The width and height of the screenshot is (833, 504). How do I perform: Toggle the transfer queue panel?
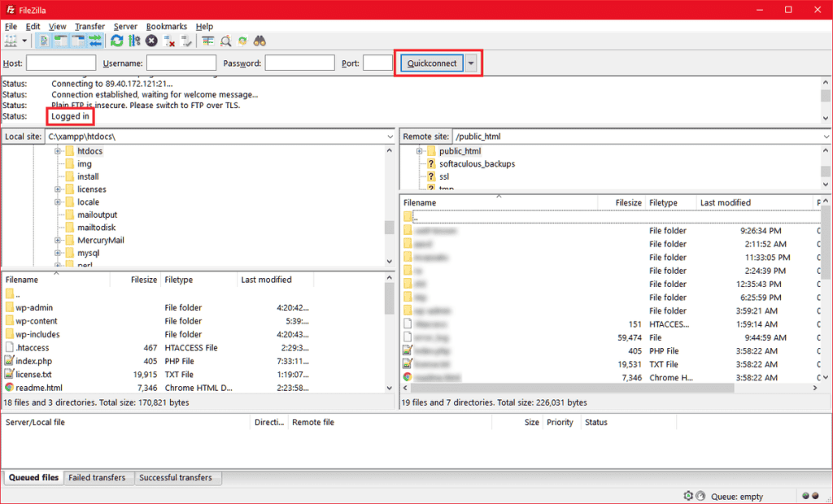[94, 41]
